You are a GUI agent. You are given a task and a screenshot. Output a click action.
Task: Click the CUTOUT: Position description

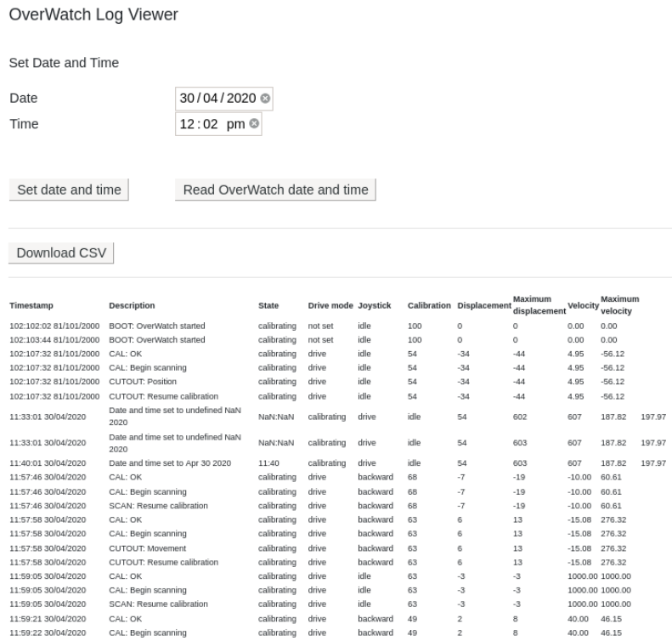[143, 381]
